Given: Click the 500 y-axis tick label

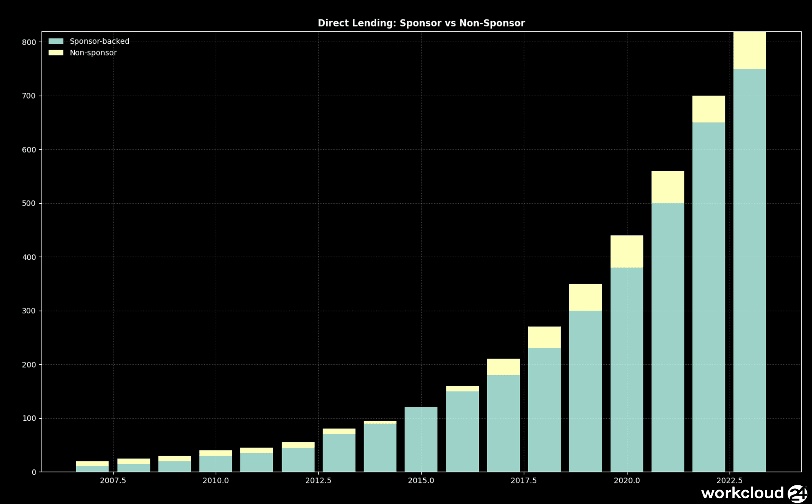Looking at the screenshot, I should (29, 203).
